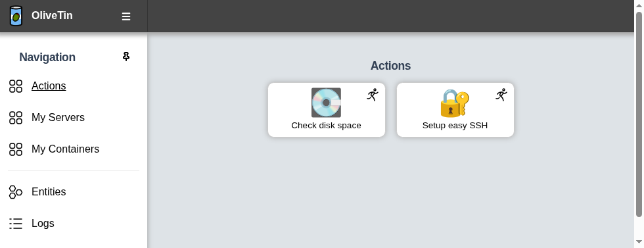
Task: Open the Actions navigation link
Action: pos(49,86)
